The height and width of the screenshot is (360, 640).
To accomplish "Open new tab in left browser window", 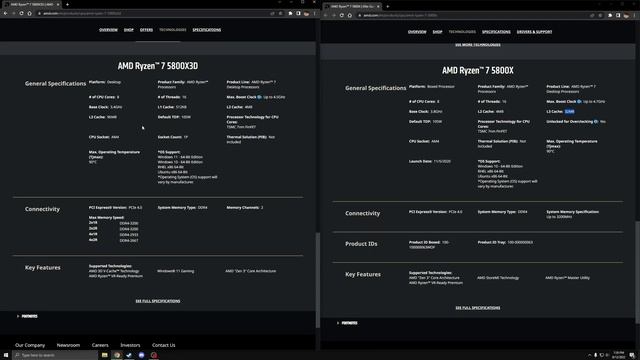I will click(x=67, y=4).
